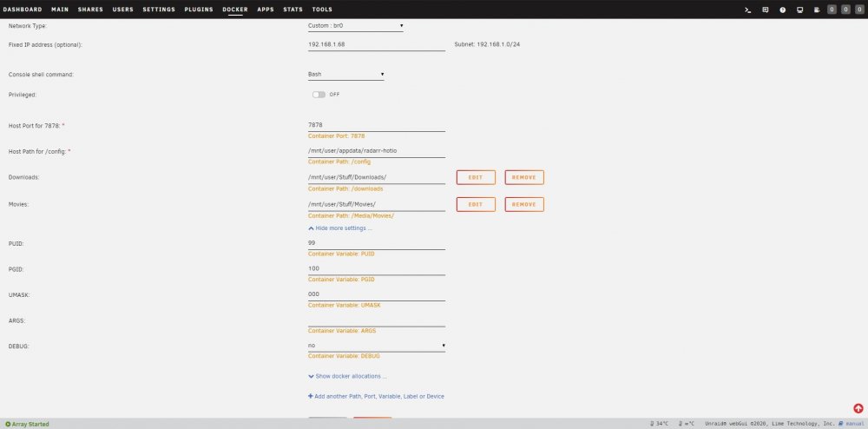Open the Main tab

pyautogui.click(x=60, y=10)
